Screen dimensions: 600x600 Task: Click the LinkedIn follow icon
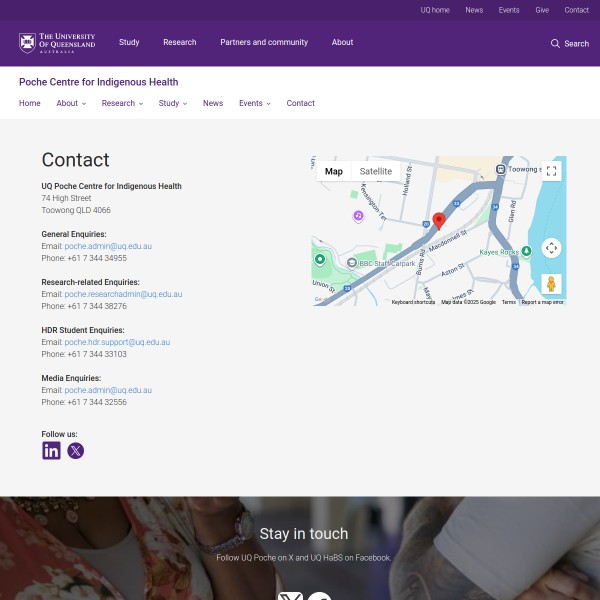click(x=51, y=451)
